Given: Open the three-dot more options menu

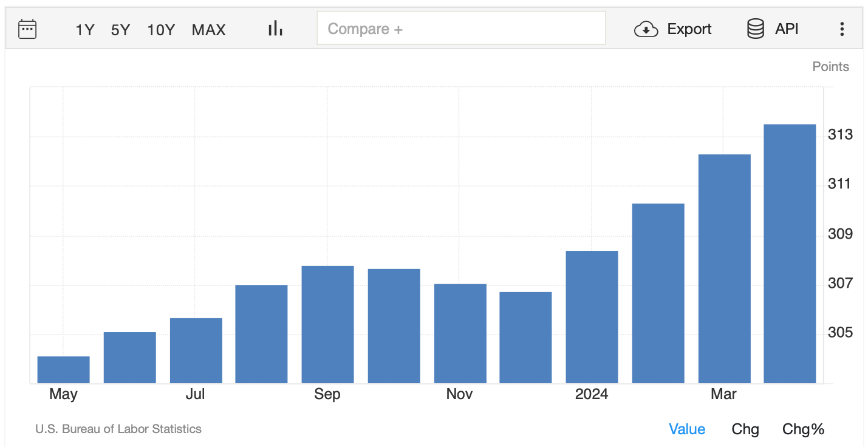Looking at the screenshot, I should click(x=842, y=29).
